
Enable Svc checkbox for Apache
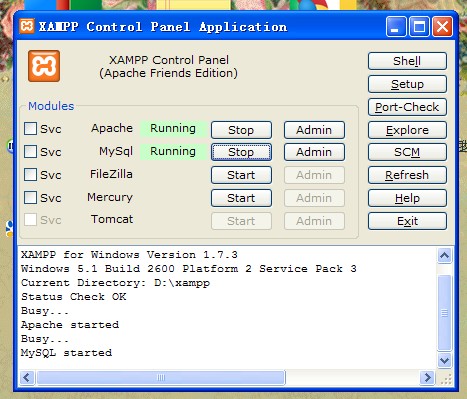click(x=30, y=128)
